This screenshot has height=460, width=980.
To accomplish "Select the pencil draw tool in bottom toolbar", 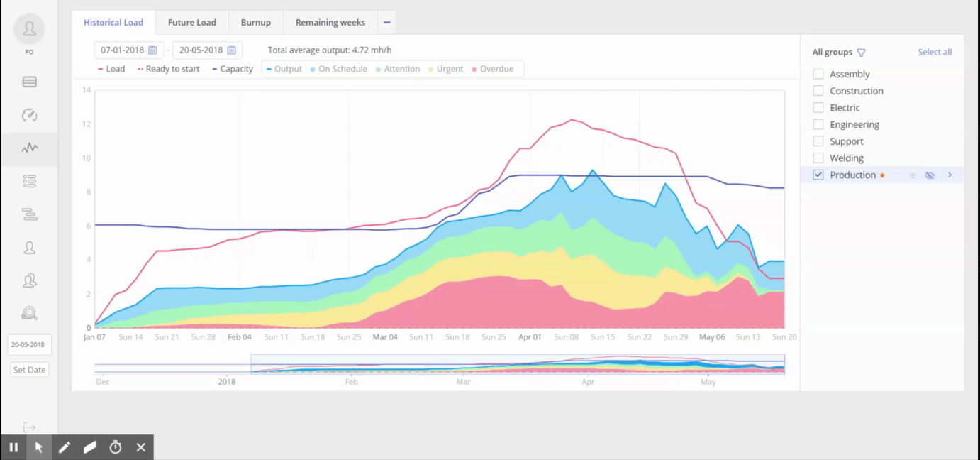I will coord(65,447).
